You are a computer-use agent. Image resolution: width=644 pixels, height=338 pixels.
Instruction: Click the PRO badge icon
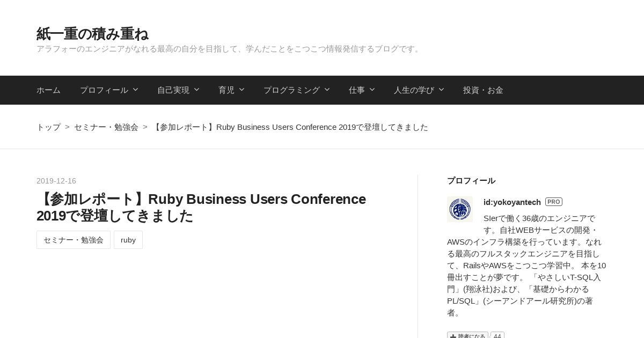[x=554, y=202]
